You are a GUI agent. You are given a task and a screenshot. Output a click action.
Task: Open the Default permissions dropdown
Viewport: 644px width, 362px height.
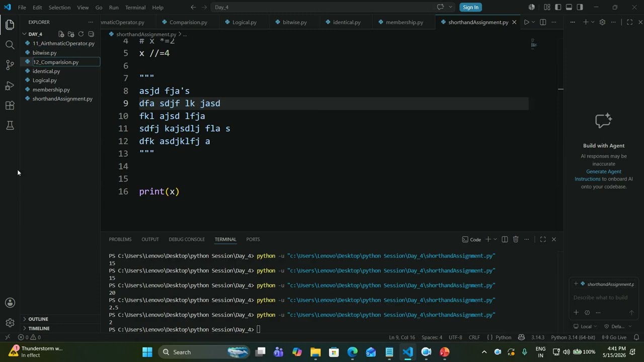pos(617,326)
